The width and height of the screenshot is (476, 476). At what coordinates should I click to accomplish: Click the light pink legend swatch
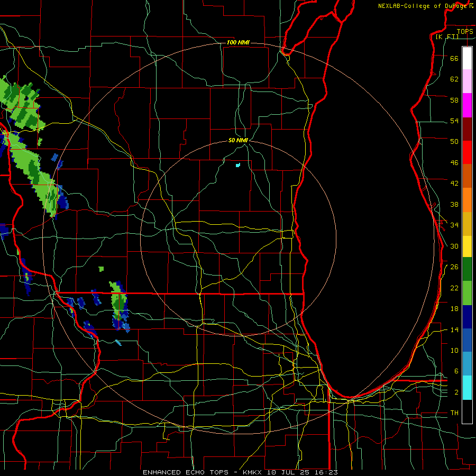tap(467, 81)
